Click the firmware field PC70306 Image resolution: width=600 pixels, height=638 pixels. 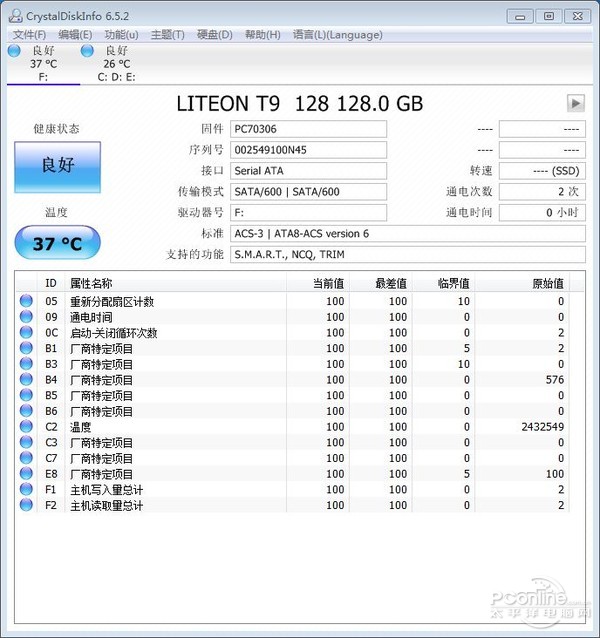[x=308, y=129]
